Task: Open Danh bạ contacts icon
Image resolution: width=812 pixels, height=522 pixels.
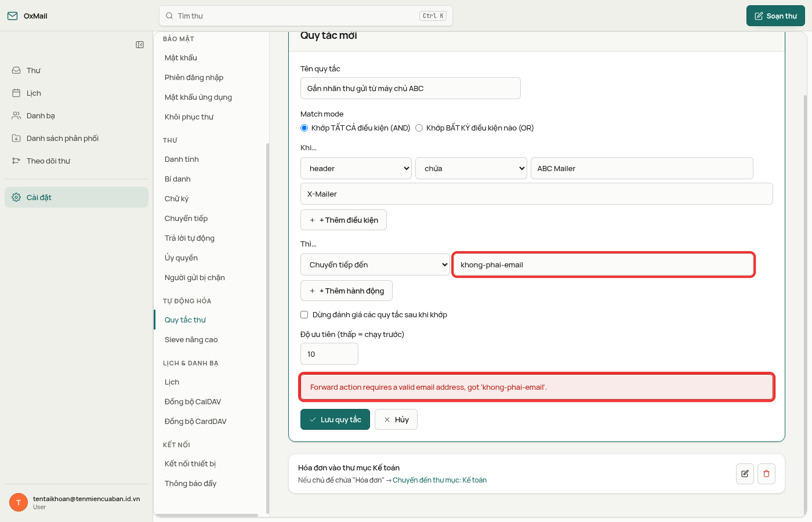Action: (16, 115)
